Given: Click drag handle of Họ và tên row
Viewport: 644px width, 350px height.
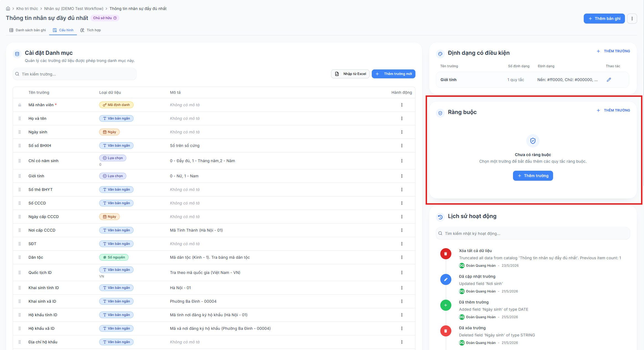Looking at the screenshot, I should tap(20, 118).
